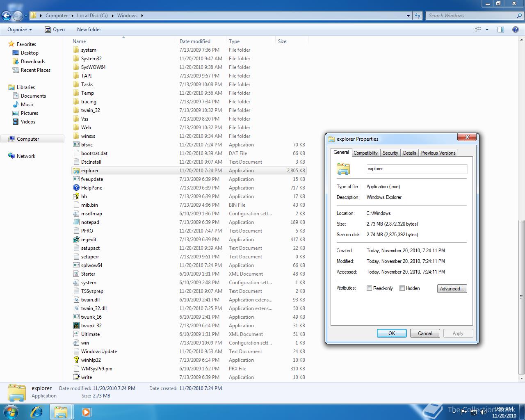The width and height of the screenshot is (525, 420).
Task: Select the WindowsUpdate text document row
Action: [x=189, y=352]
